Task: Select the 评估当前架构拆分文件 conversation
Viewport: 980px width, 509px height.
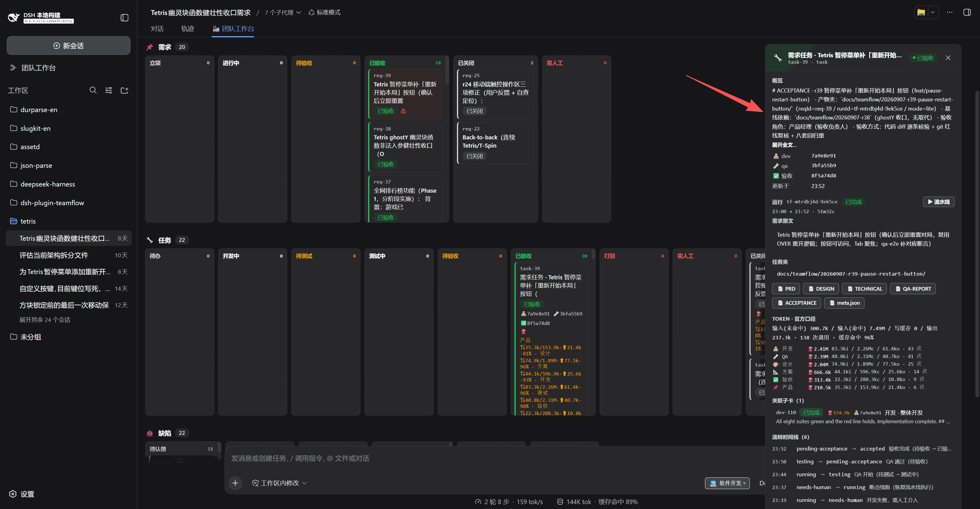Action: click(x=69, y=255)
